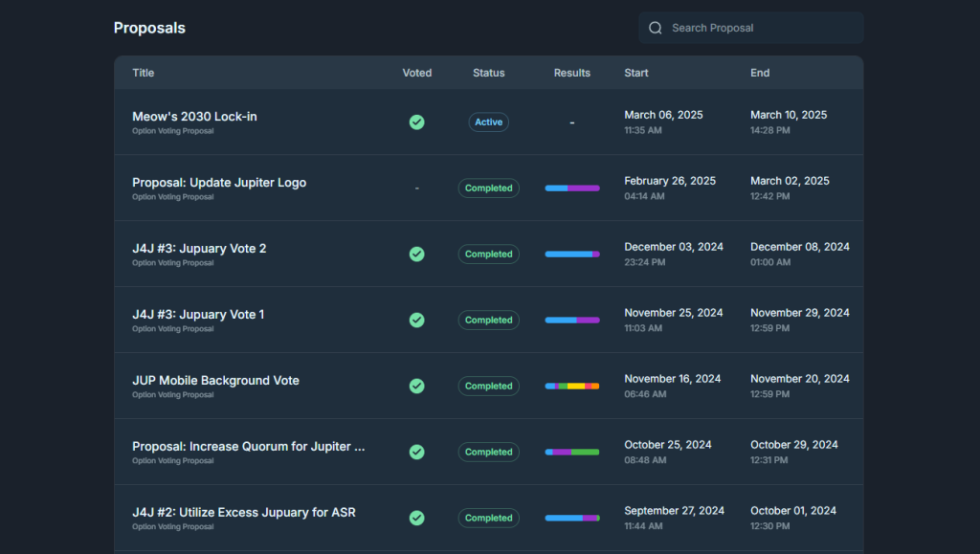Open the Proposal: Update Jupiter Logo entry
This screenshot has width=980, height=554.
[x=219, y=182]
